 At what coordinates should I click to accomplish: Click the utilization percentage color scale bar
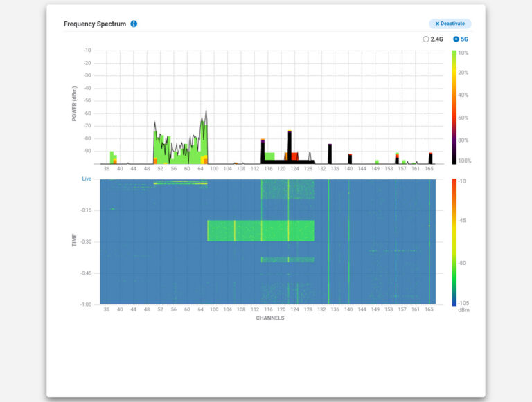(454, 107)
